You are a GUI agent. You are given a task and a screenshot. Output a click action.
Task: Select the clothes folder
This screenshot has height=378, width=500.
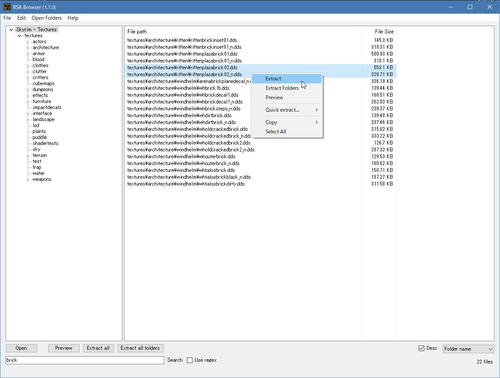tap(40, 66)
